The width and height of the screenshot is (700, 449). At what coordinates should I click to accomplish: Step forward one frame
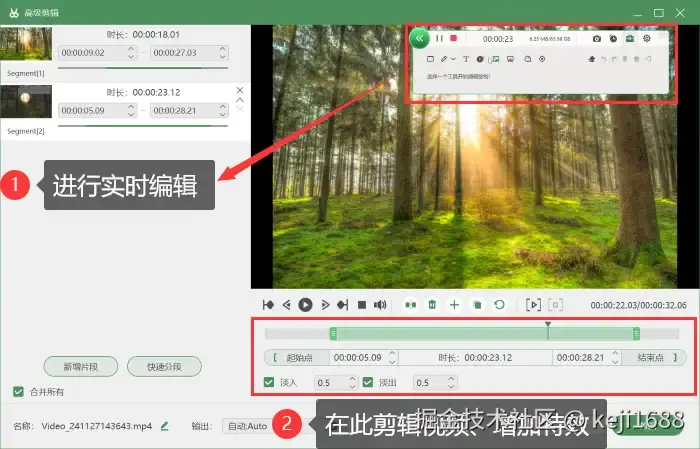tap(325, 305)
